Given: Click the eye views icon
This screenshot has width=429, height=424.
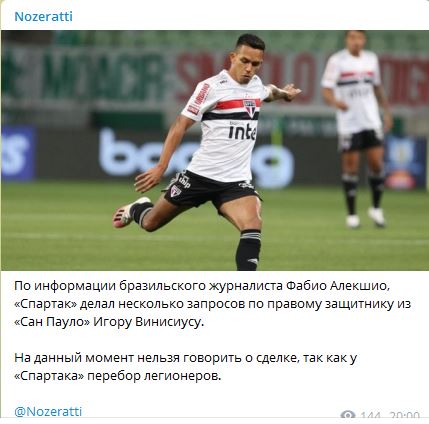Looking at the screenshot, I should pos(348,415).
